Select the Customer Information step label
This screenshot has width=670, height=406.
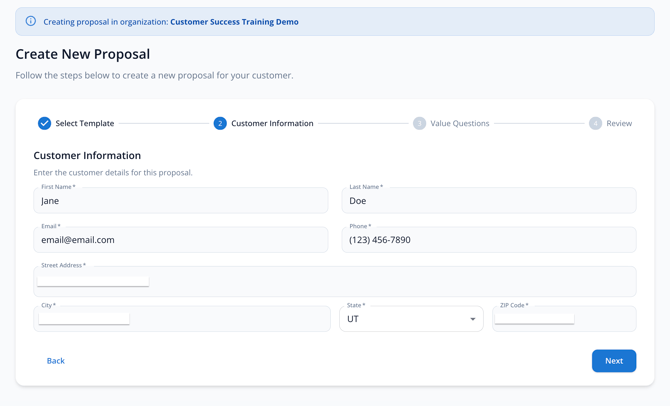[272, 123]
